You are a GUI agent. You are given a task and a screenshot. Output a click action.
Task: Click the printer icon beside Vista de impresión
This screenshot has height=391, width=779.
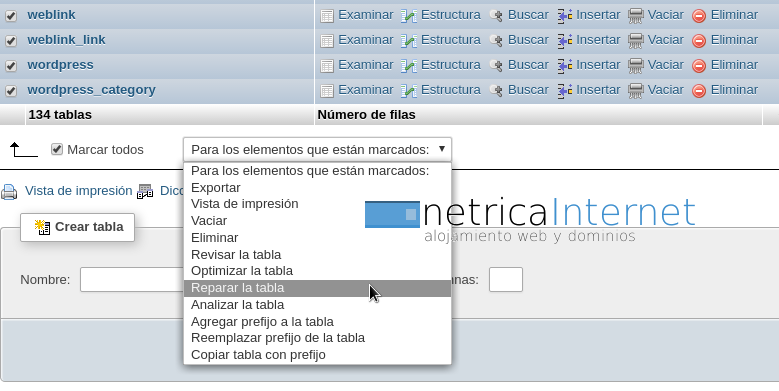[x=9, y=192]
